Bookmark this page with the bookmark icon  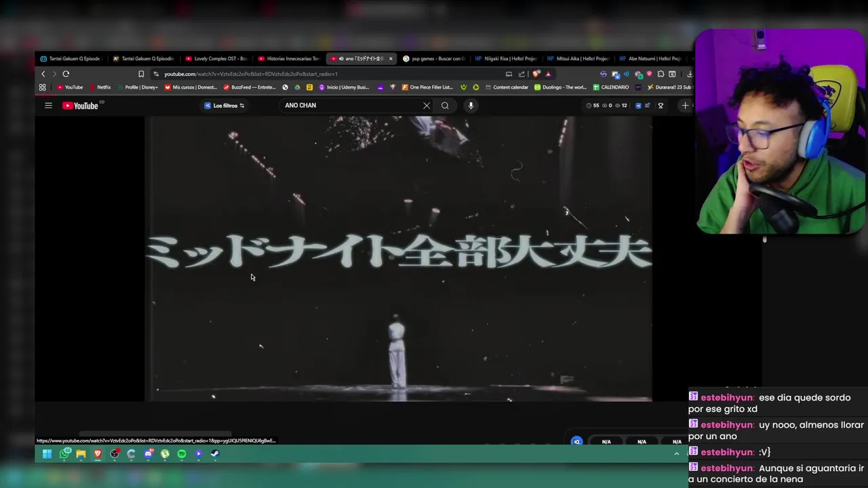click(141, 74)
